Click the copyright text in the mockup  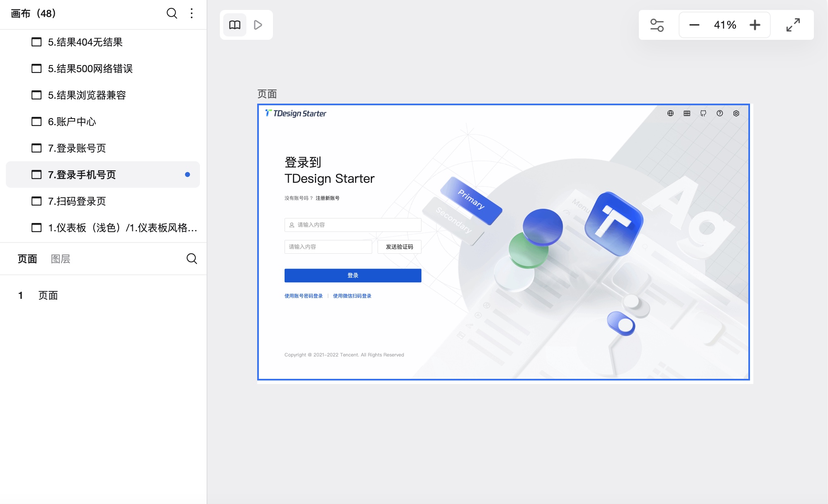[344, 355]
